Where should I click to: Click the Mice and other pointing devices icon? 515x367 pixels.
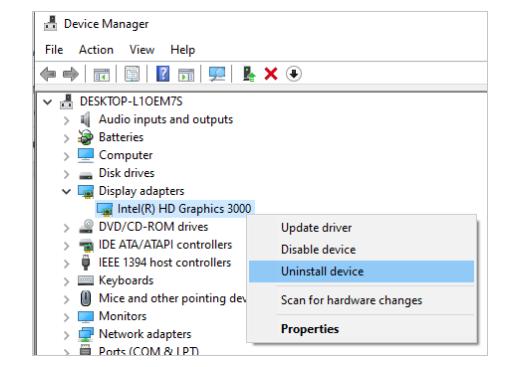tap(86, 298)
